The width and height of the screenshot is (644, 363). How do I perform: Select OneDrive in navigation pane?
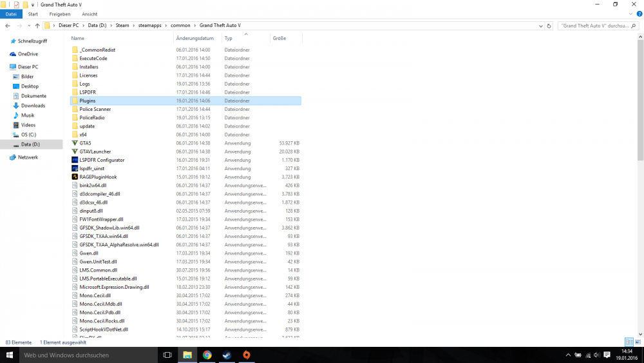(x=28, y=54)
